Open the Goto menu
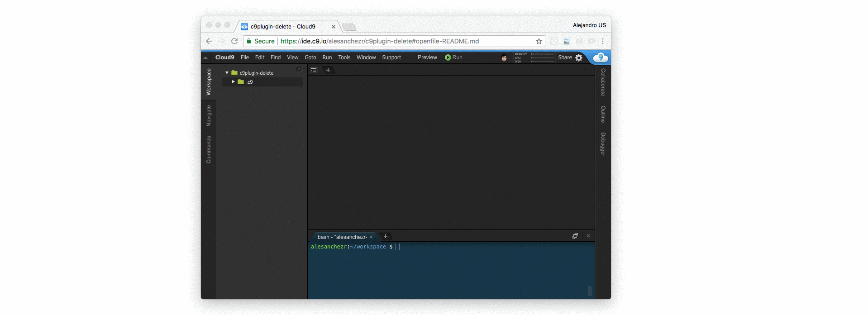This screenshot has height=315, width=868. pyautogui.click(x=310, y=57)
